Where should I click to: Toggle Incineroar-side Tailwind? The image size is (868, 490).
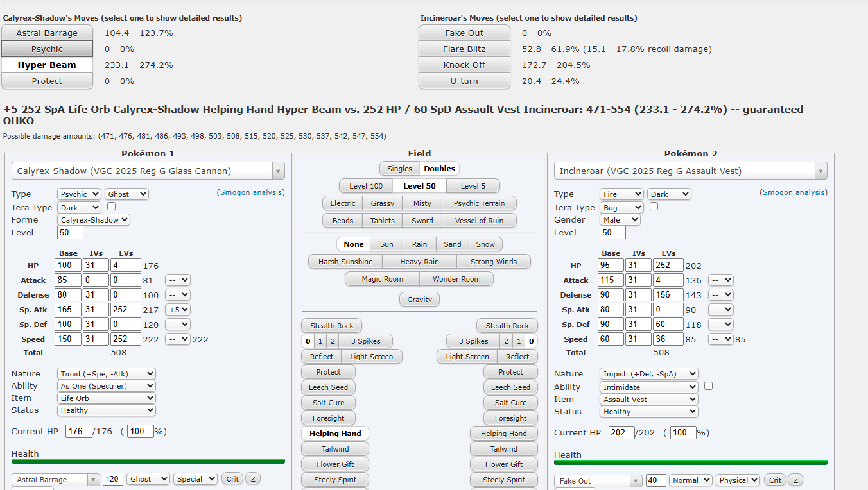pos(504,449)
